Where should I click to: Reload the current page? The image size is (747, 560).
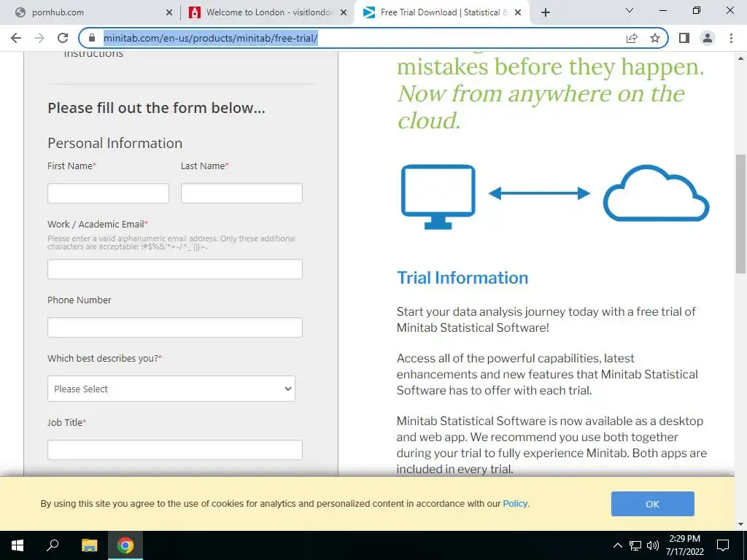pyautogui.click(x=63, y=38)
